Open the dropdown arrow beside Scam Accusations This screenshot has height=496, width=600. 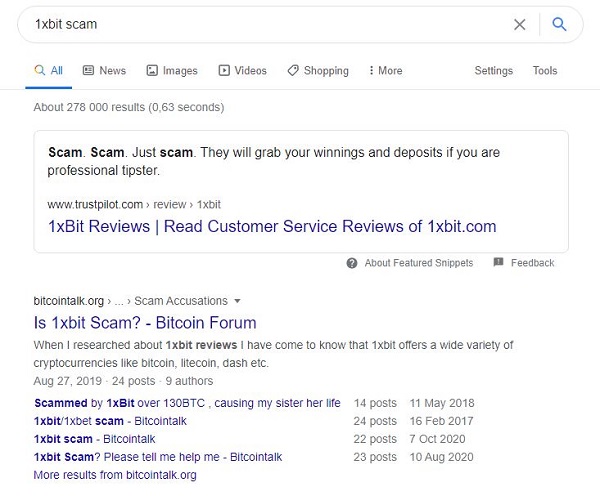(237, 301)
